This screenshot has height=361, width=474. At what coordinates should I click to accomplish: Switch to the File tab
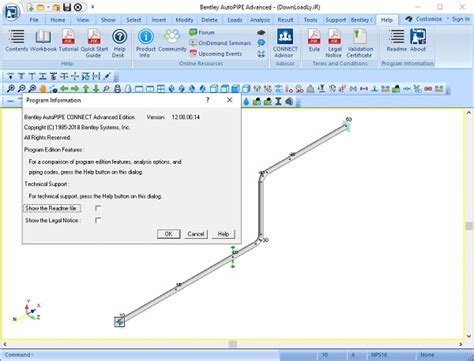click(x=34, y=20)
